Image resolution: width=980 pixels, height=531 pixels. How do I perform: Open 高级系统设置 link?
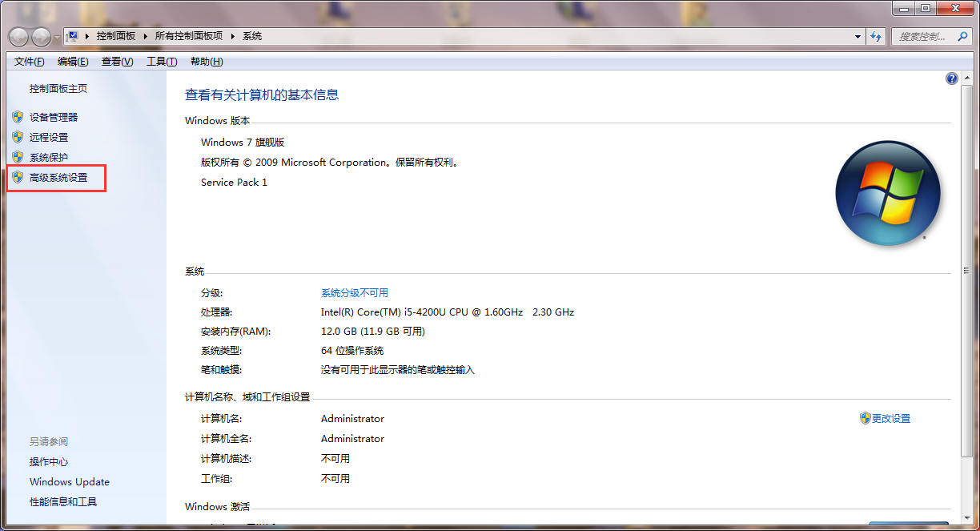click(x=58, y=177)
